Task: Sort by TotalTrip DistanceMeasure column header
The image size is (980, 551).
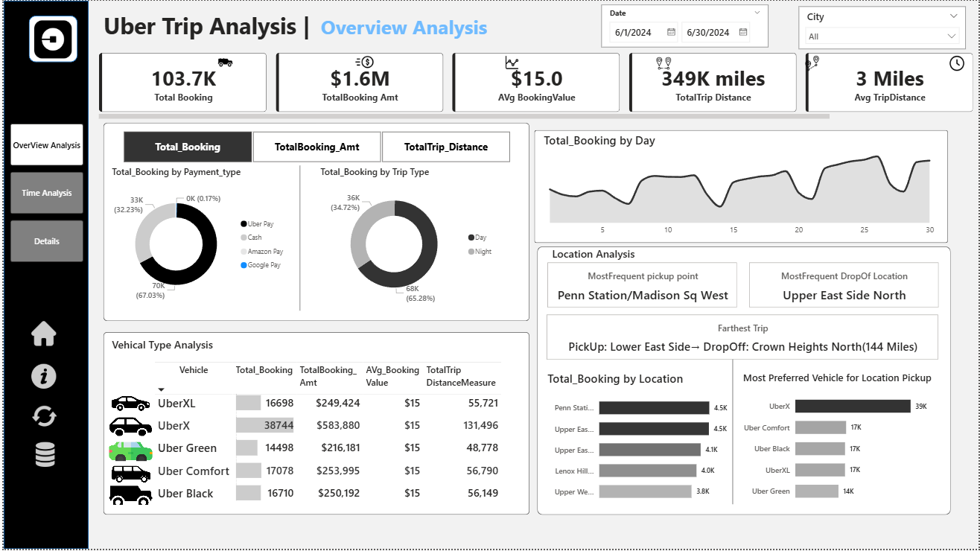Action: 461,376
